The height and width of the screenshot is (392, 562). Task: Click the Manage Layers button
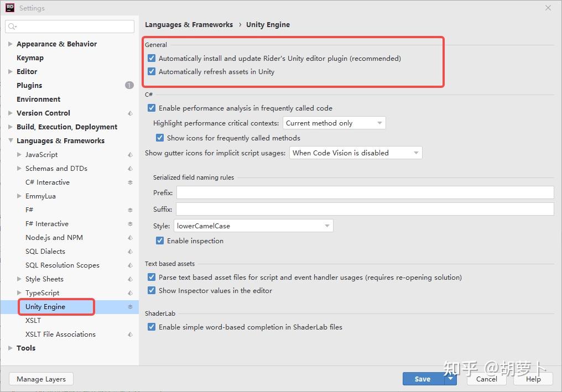click(41, 379)
